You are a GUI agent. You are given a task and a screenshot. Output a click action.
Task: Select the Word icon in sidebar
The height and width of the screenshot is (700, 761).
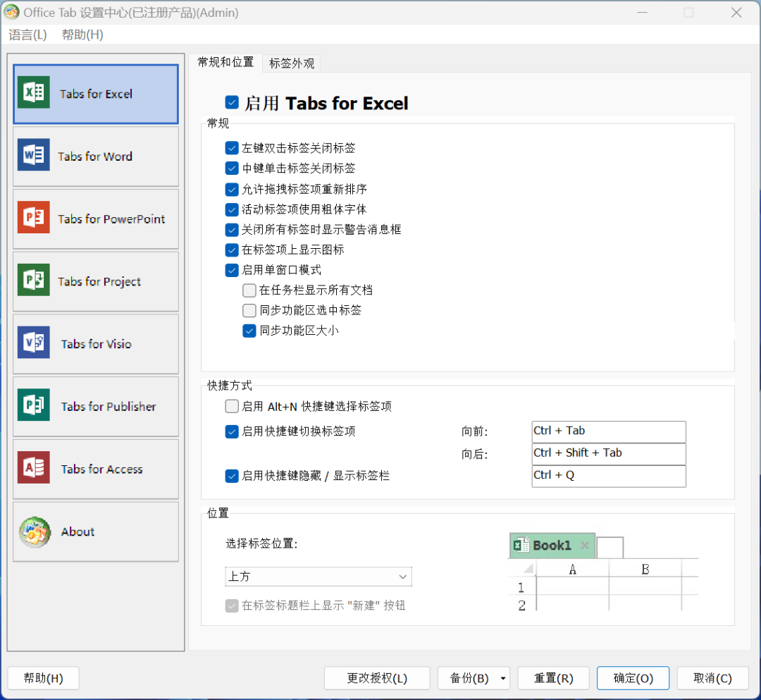point(34,155)
